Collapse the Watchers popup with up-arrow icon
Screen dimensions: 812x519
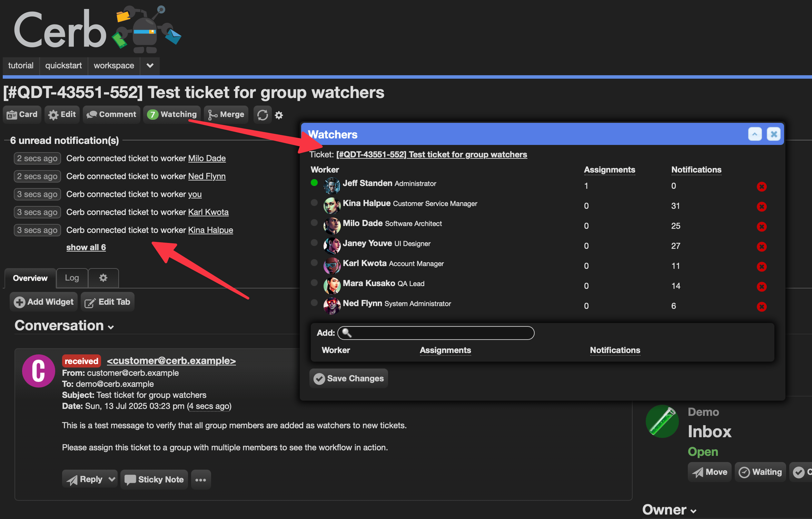point(754,134)
